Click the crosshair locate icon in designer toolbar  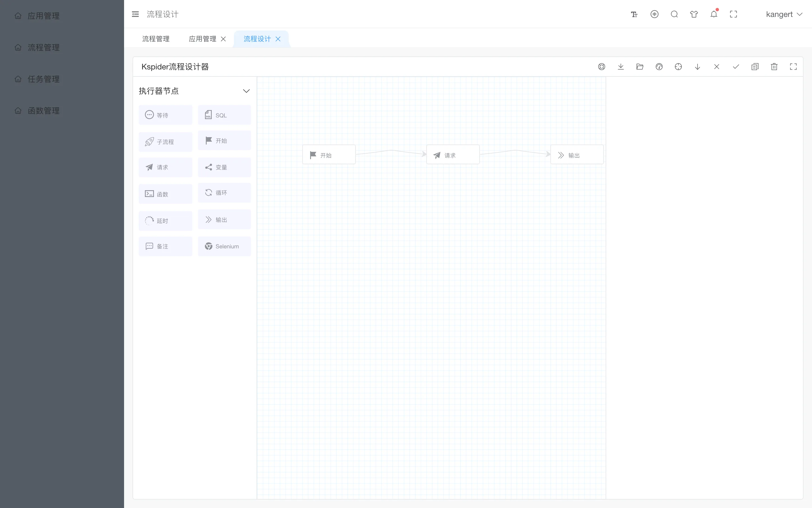(678, 67)
